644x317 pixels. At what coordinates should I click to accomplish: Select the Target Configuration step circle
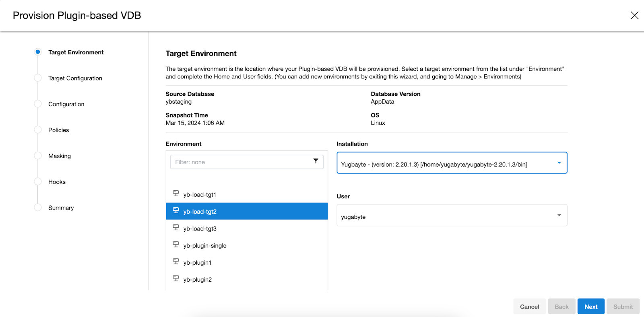pos(38,78)
